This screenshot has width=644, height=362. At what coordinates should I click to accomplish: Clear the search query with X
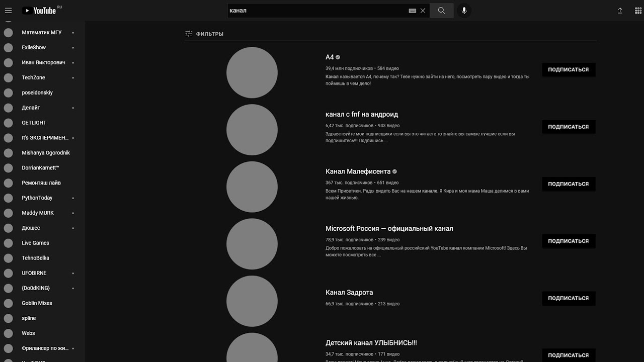pos(423,11)
